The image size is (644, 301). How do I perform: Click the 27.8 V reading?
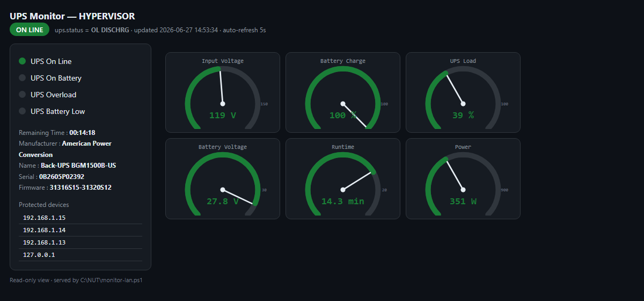223,202
